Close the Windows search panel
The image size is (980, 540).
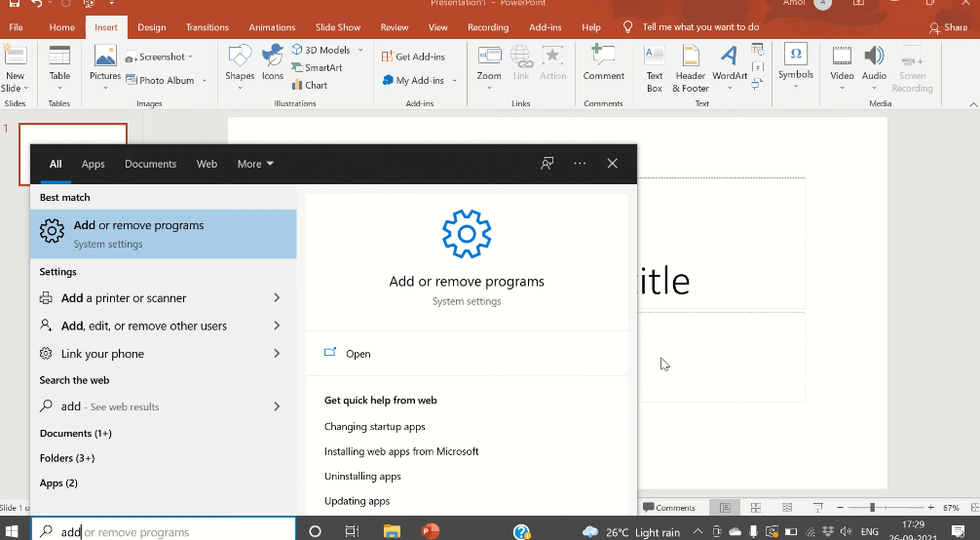(612, 164)
